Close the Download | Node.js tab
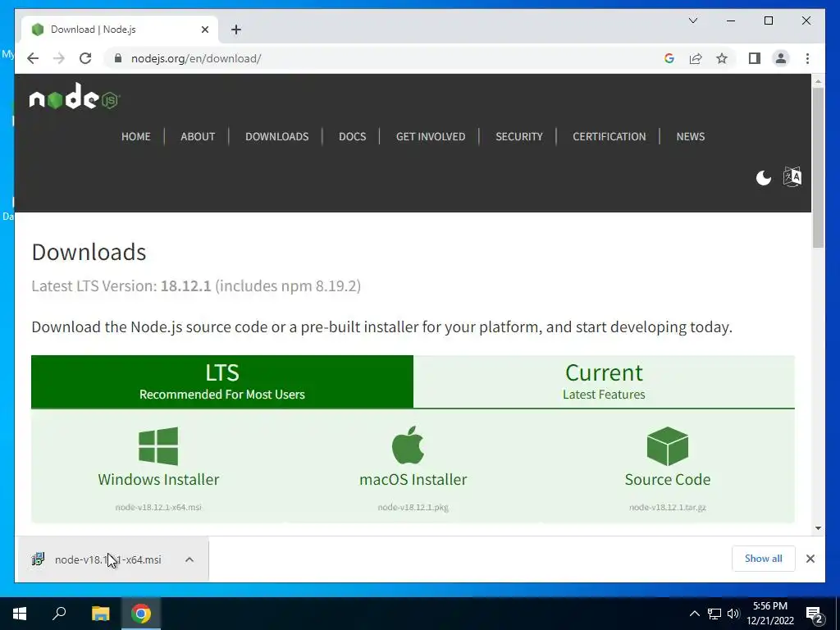This screenshot has height=630, width=840. 204,30
